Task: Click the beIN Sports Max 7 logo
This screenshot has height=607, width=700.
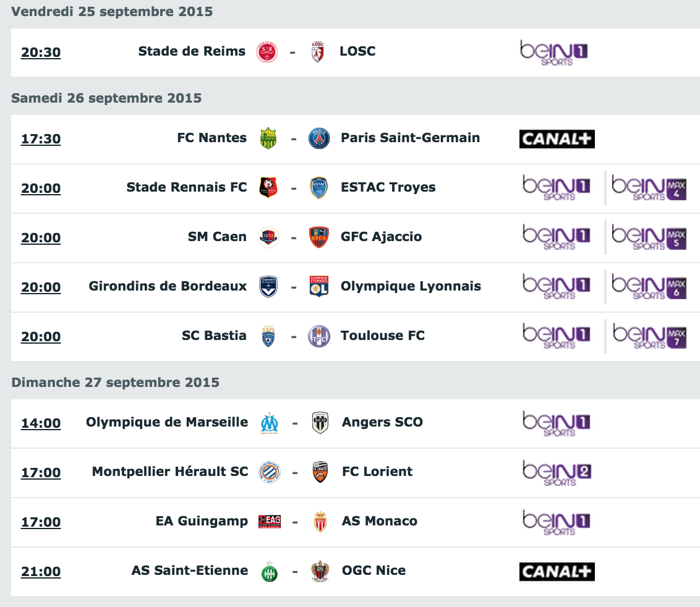Action: 649,336
